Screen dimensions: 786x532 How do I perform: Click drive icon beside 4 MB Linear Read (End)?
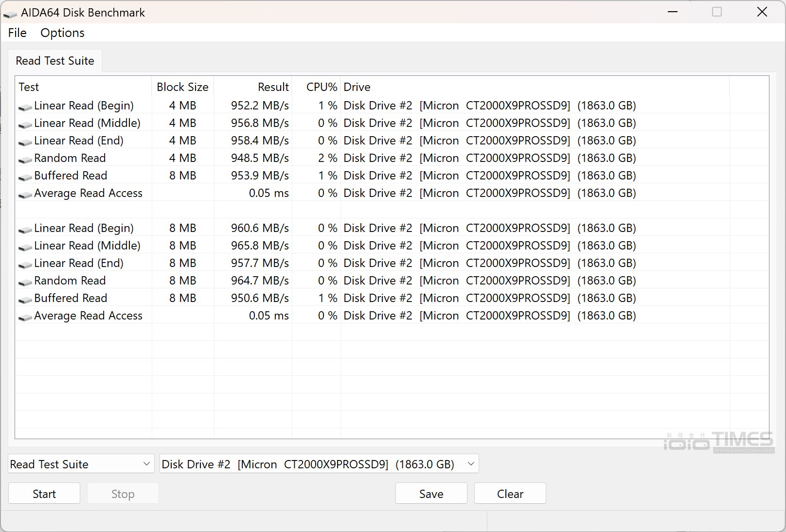coord(25,142)
